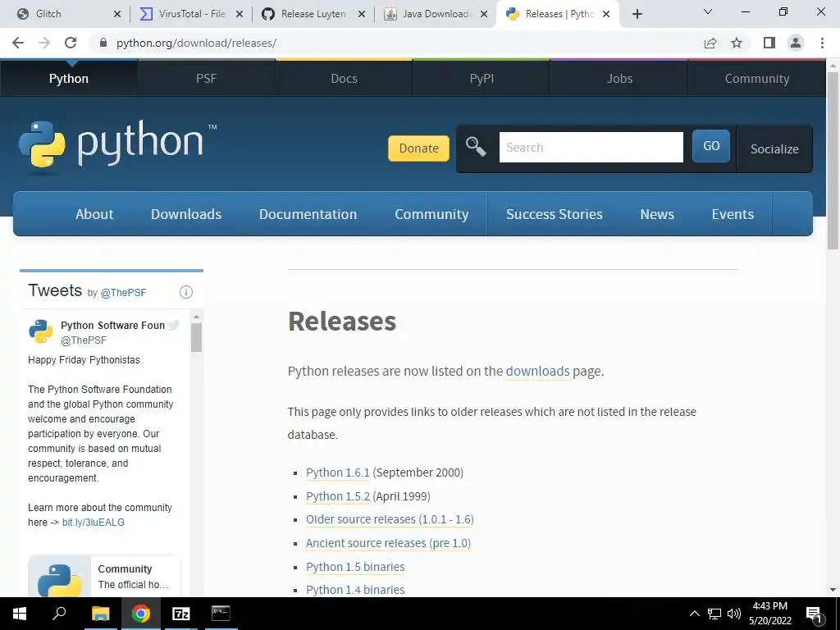
Task: Open Older source releases link
Action: 390,519
